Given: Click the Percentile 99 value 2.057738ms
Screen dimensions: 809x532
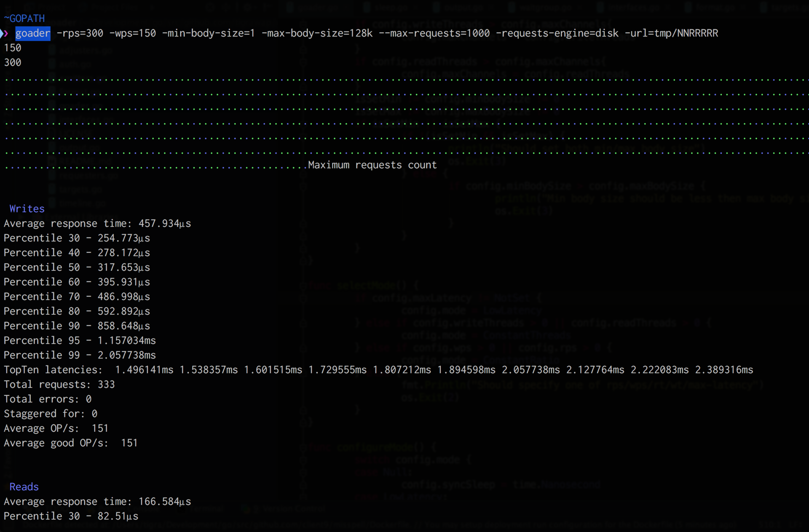Looking at the screenshot, I should [x=126, y=355].
